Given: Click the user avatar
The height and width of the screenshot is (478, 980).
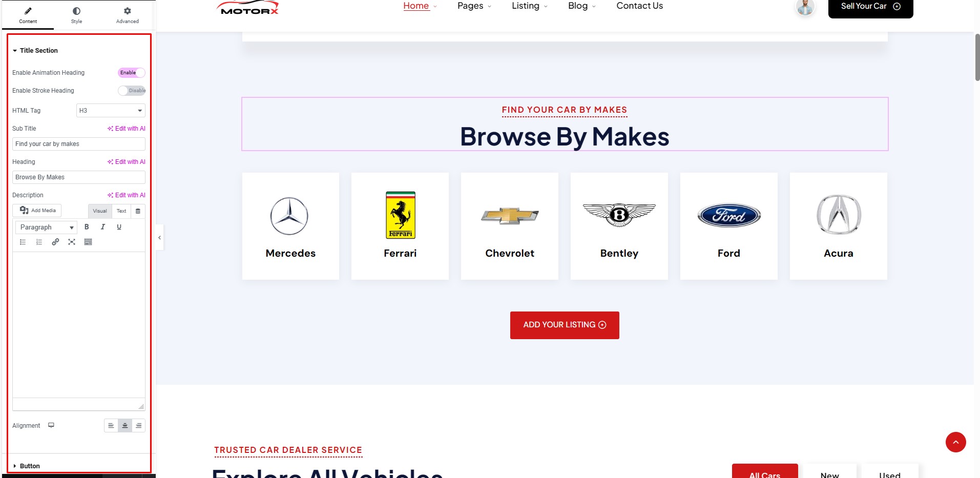Looking at the screenshot, I should [805, 7].
